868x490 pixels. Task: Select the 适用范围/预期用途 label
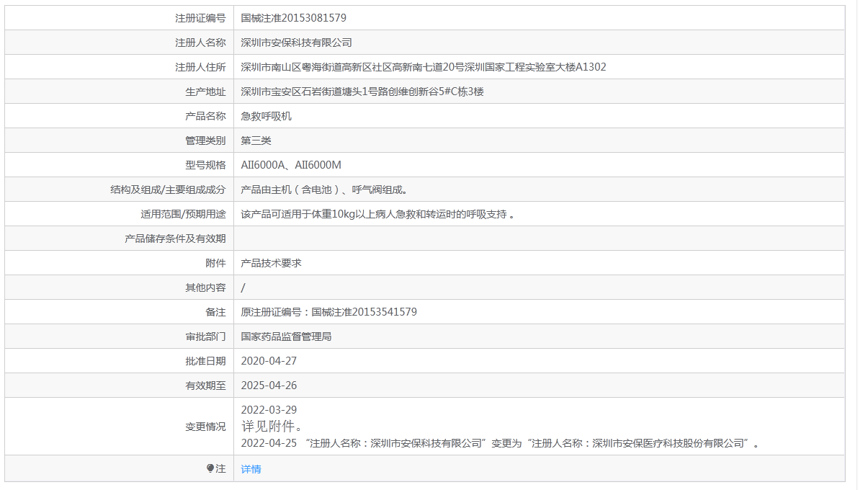183,214
